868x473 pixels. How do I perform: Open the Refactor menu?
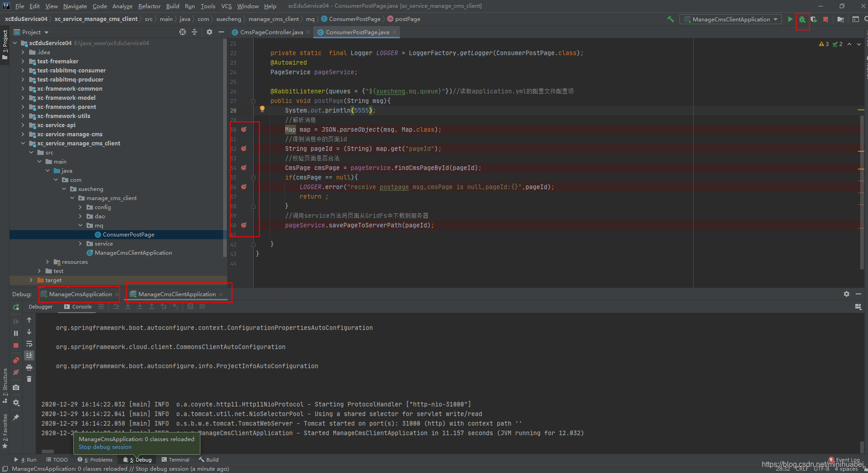pos(149,6)
